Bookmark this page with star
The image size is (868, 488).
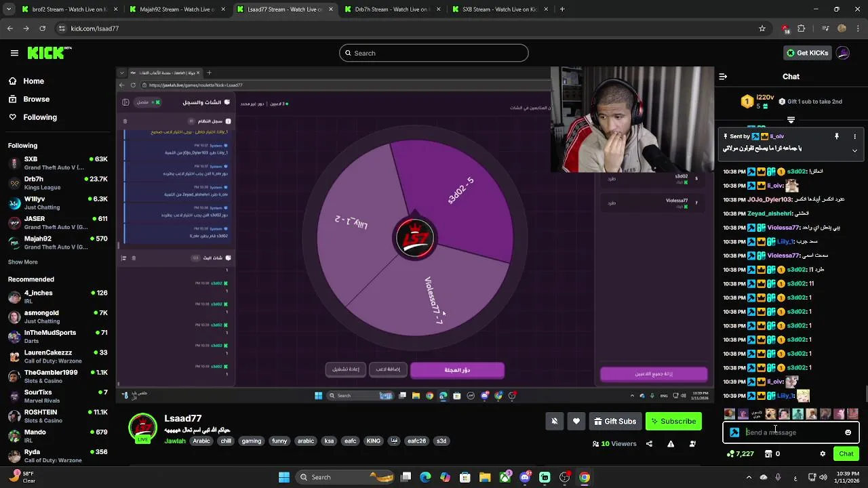coord(762,28)
